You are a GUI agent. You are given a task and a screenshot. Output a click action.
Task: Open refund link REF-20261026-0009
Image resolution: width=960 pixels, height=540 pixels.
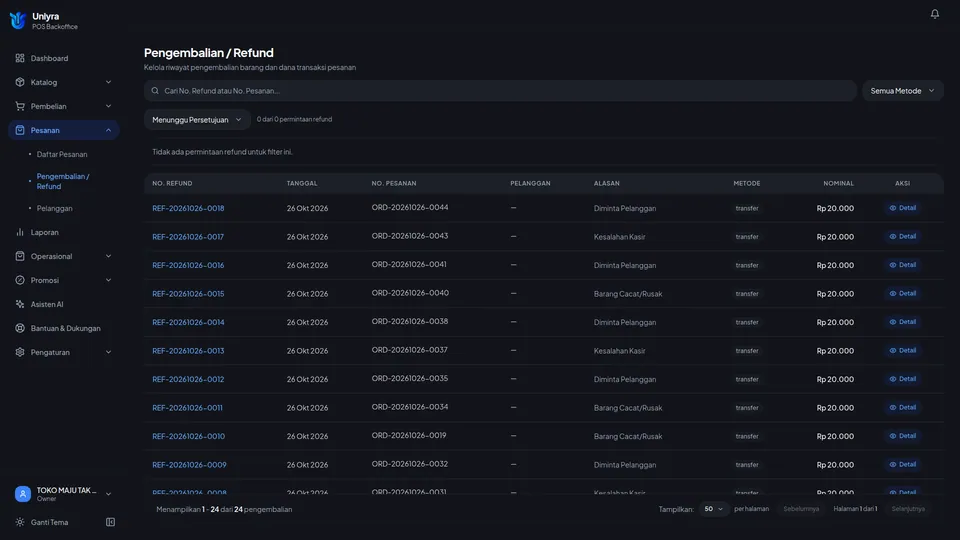(x=189, y=465)
